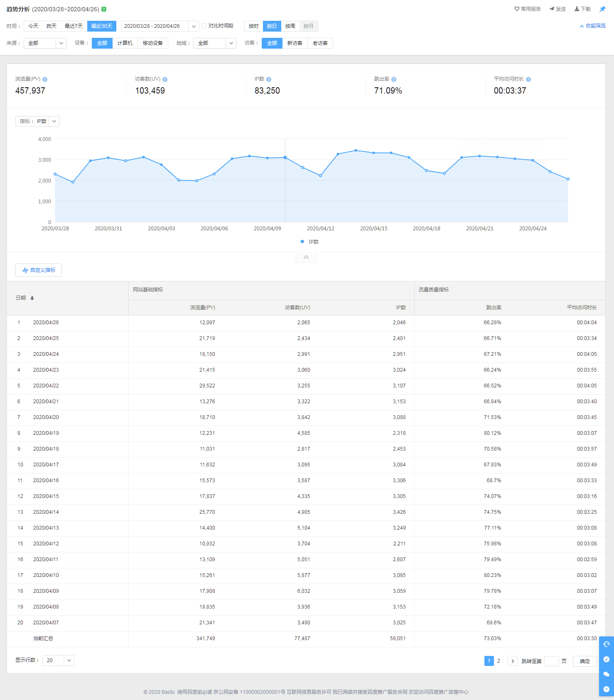Click 流量质量指标 group header

tap(434, 290)
